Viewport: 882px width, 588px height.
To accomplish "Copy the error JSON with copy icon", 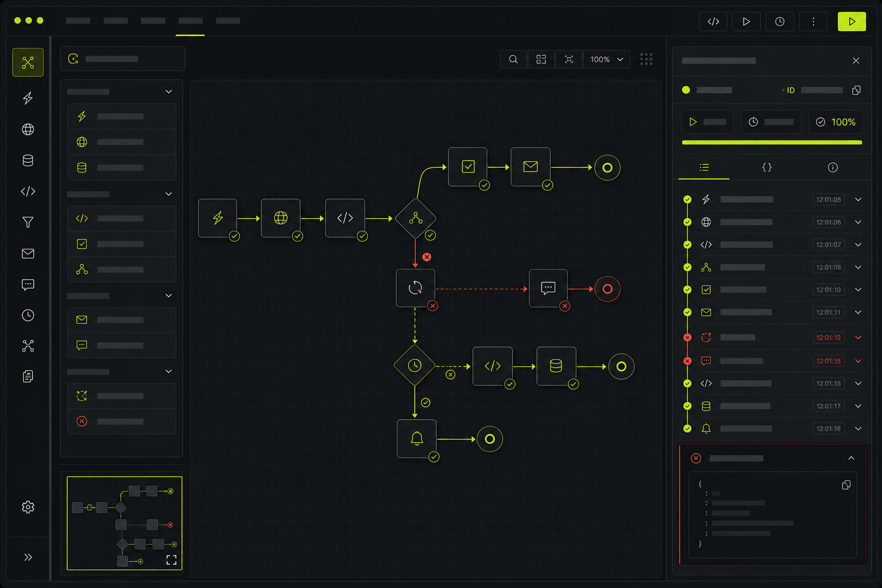I will 846,485.
